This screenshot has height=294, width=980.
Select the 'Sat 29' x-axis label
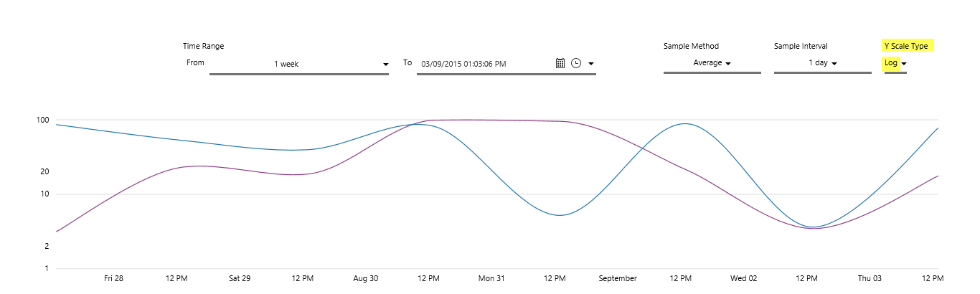click(x=240, y=278)
